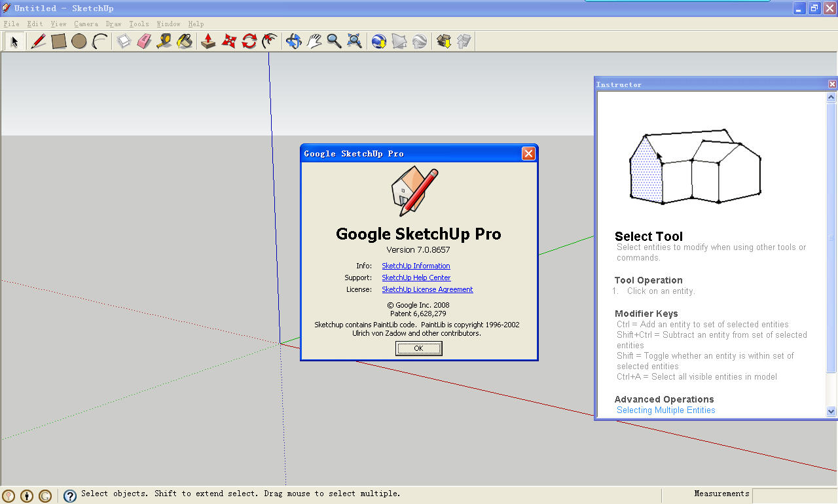Close the Google SketchUp Pro dialog
Viewport: 838px width, 504px height.
528,154
